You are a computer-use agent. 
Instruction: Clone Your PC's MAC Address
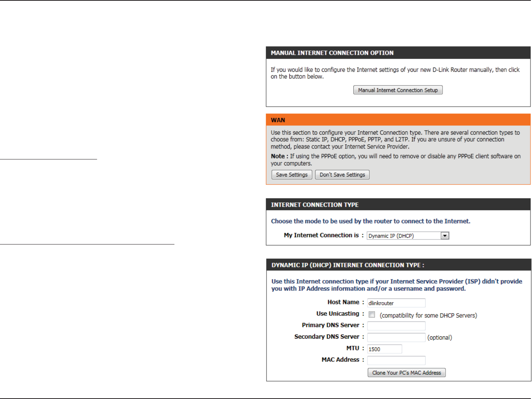pos(406,373)
